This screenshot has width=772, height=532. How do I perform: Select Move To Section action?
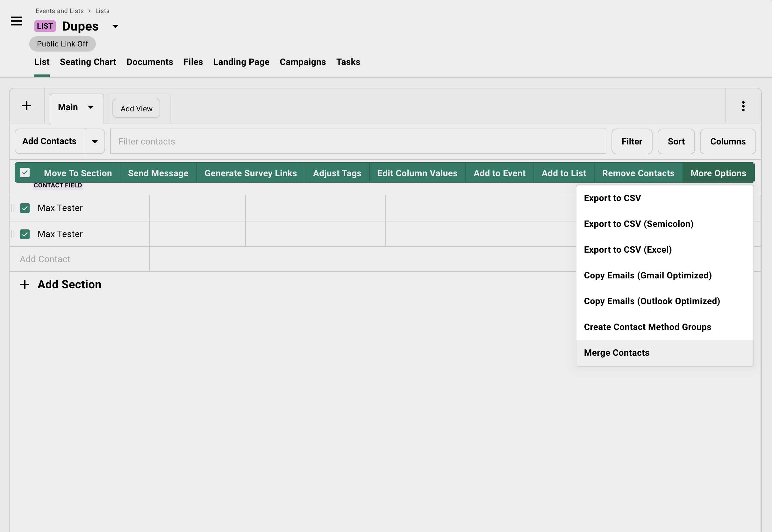pos(78,173)
